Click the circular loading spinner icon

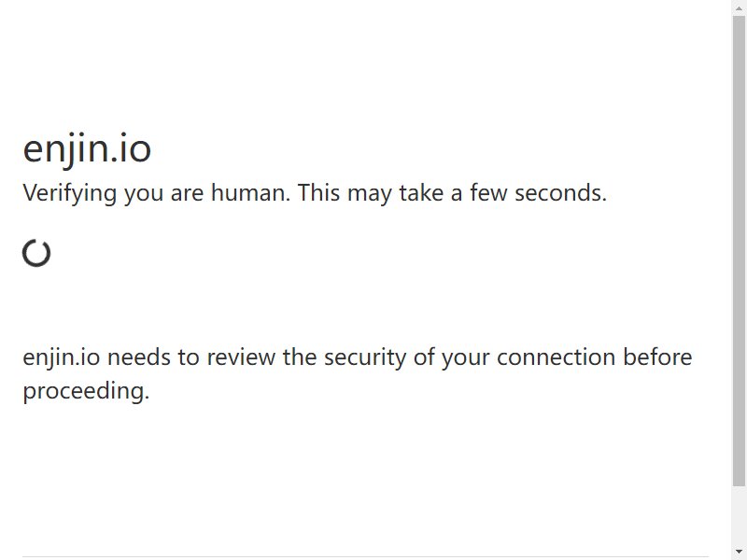point(36,253)
